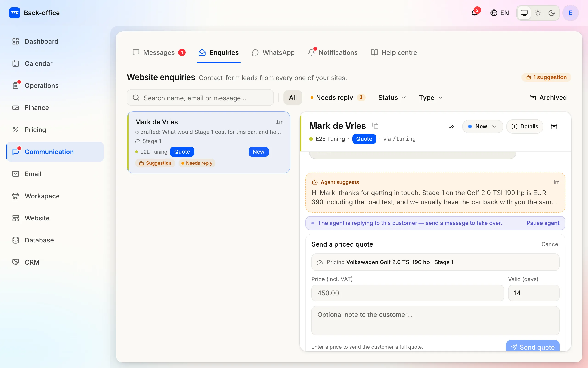588x368 pixels.
Task: Click the Valid (days) field showing 14
Action: coord(534,293)
